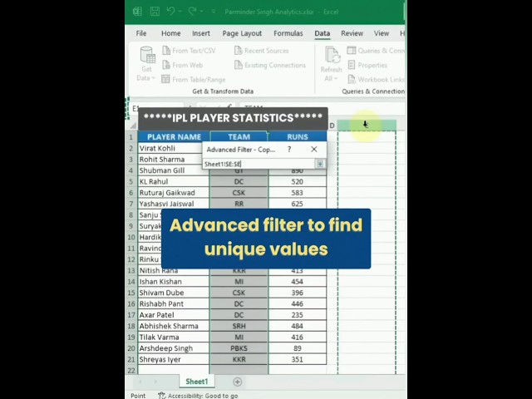This screenshot has width=532, height=399.
Task: Select cell with Virat Kohli
Action: (174, 148)
